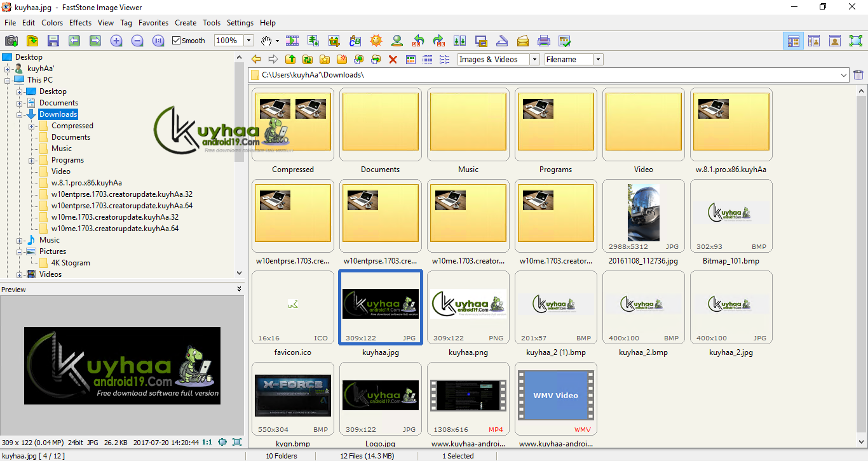Create a new folder button
The width and height of the screenshot is (868, 461).
pos(342,59)
